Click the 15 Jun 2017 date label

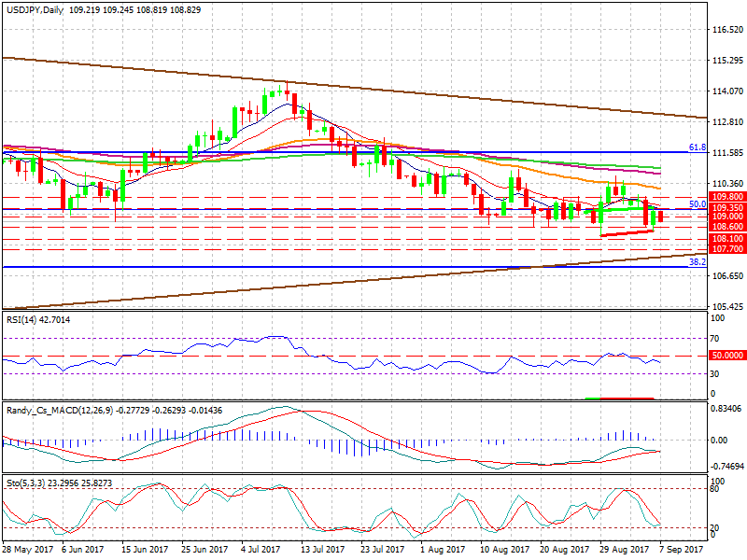pyautogui.click(x=145, y=549)
